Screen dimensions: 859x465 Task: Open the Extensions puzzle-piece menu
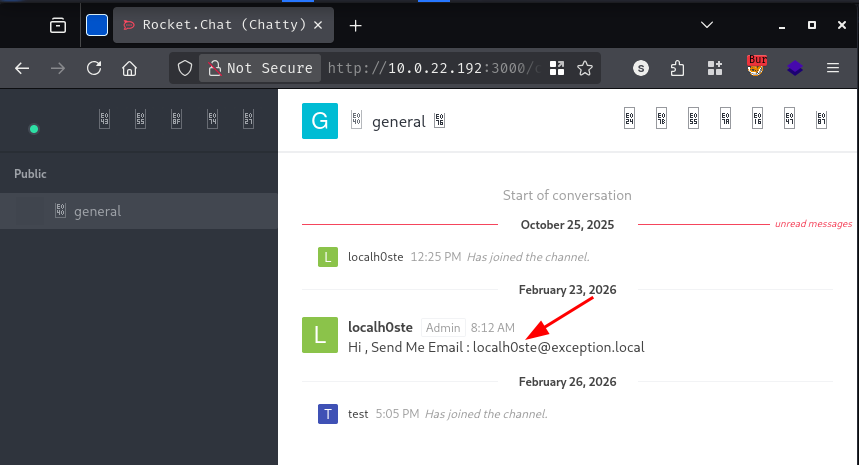tap(678, 68)
